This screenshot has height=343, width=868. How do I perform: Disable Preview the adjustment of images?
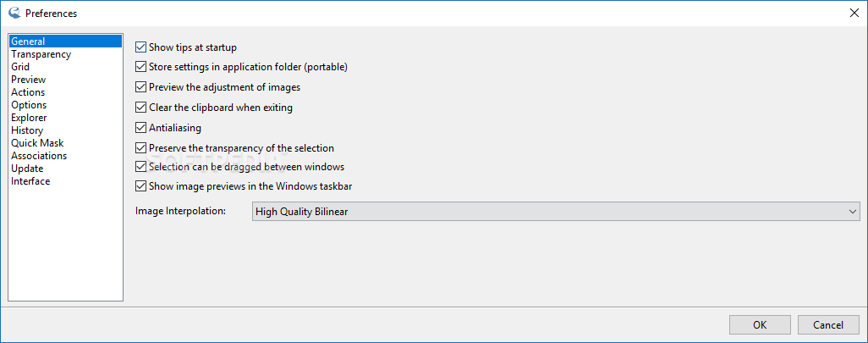coord(140,87)
